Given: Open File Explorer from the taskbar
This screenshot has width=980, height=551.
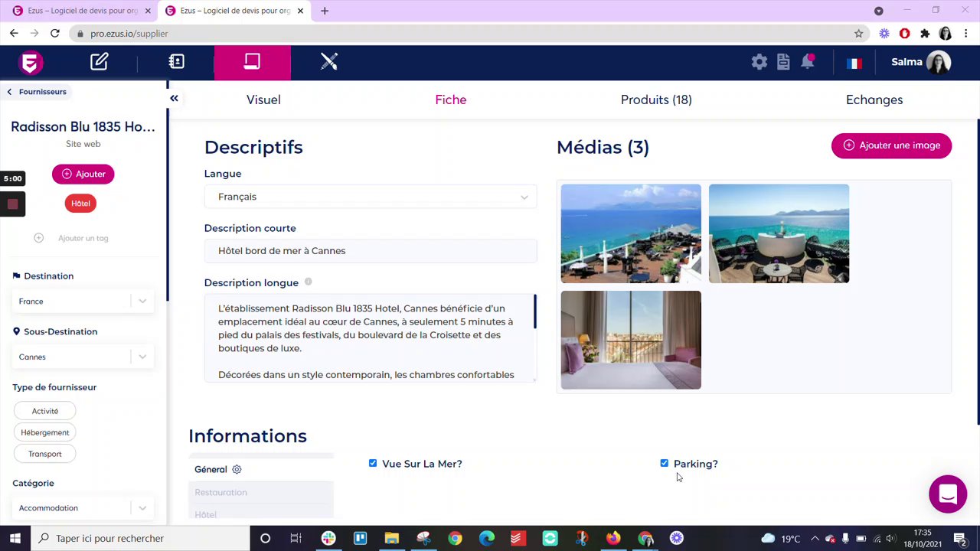Looking at the screenshot, I should pos(391,539).
